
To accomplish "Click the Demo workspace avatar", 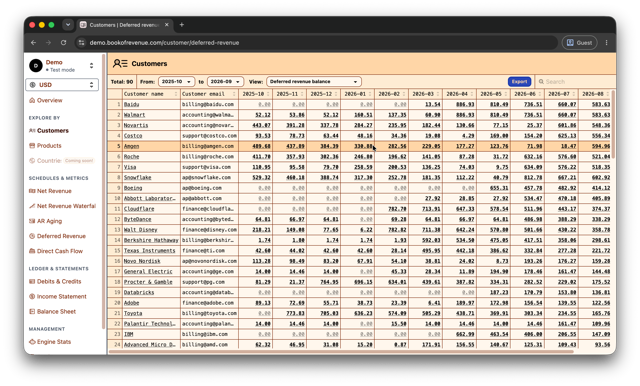I will 36,65.
